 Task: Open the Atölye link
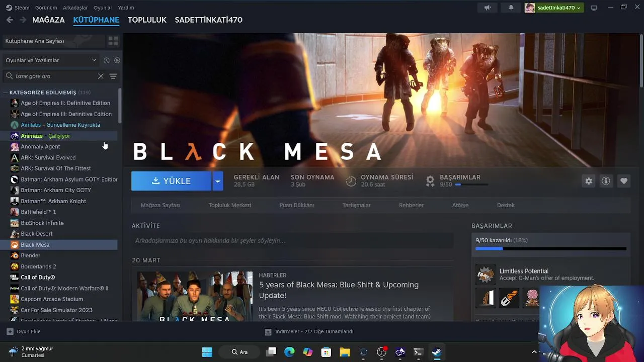point(460,205)
